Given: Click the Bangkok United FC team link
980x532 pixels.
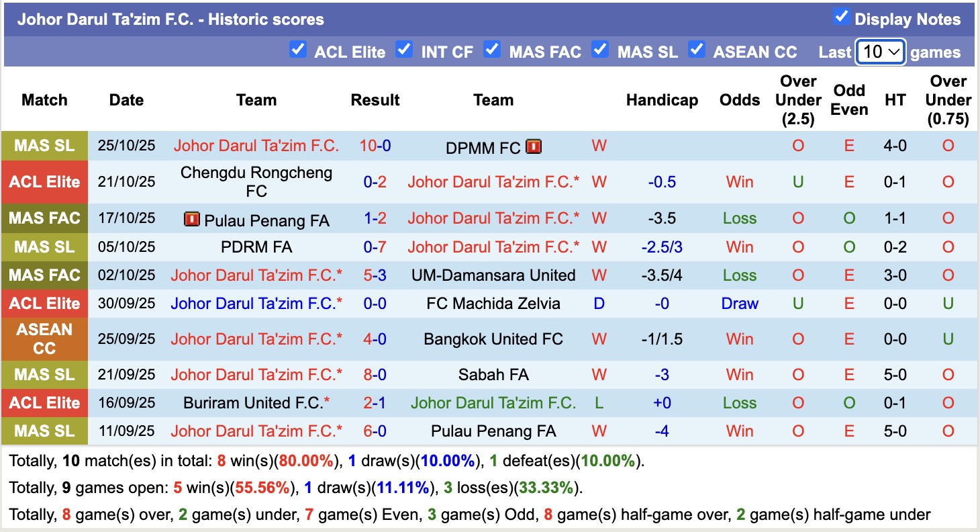Looking at the screenshot, I should (493, 339).
